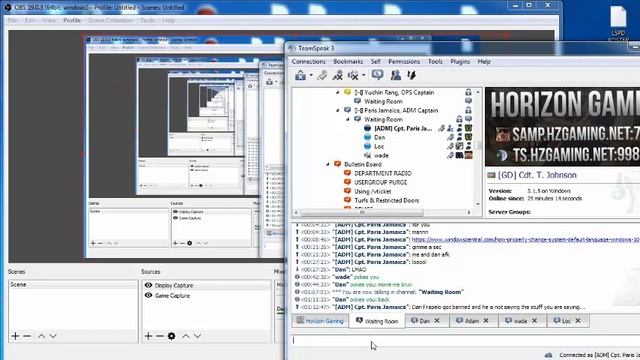
Task: Click lock icon on Yuchin Rang channel row
Action: pos(468,92)
